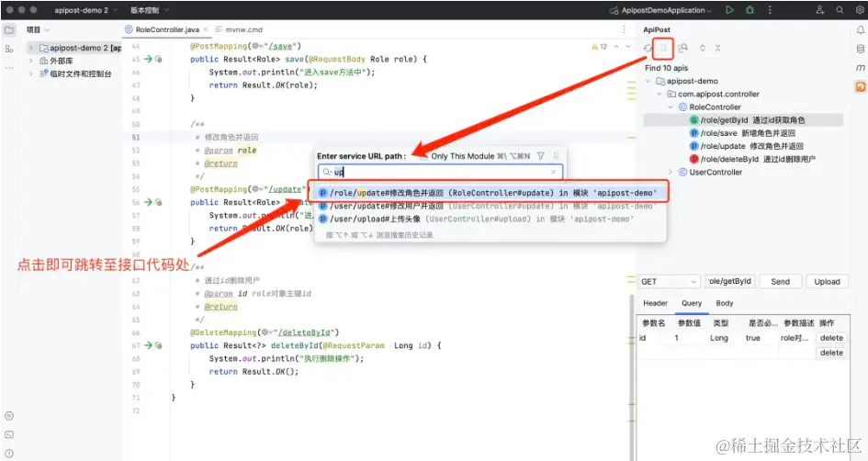Click the gutter arrow icon on line 56
The width and height of the screenshot is (868, 461).
(148, 202)
